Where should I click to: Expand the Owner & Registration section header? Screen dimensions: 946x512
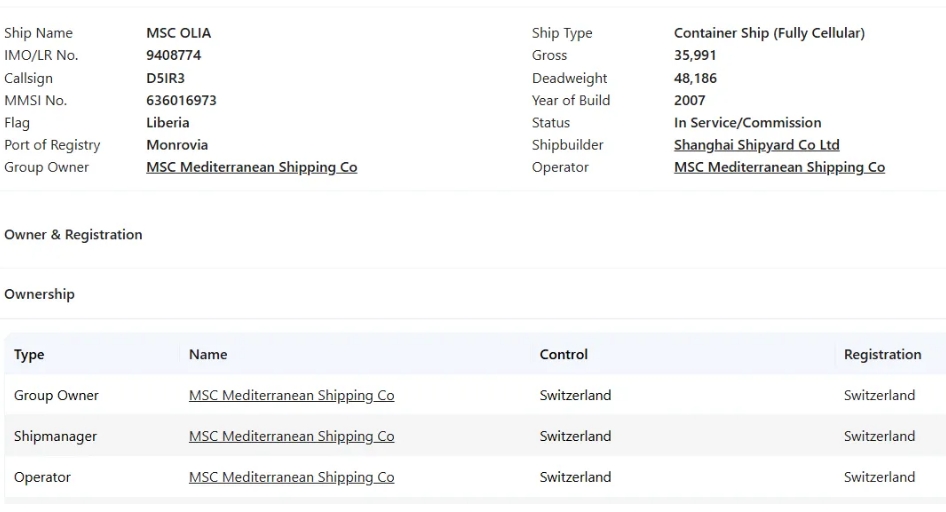73,235
